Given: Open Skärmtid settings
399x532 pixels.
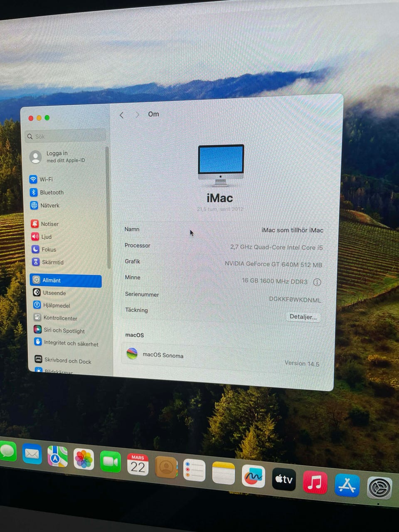Looking at the screenshot, I should click(48, 262).
